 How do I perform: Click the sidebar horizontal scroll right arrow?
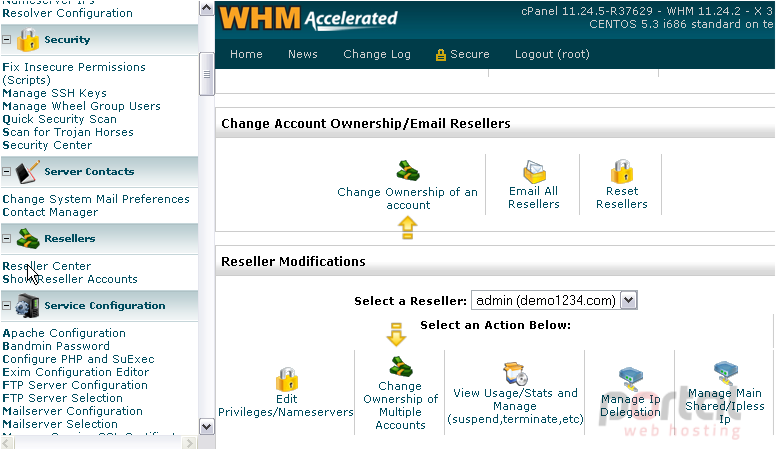pyautogui.click(x=189, y=443)
